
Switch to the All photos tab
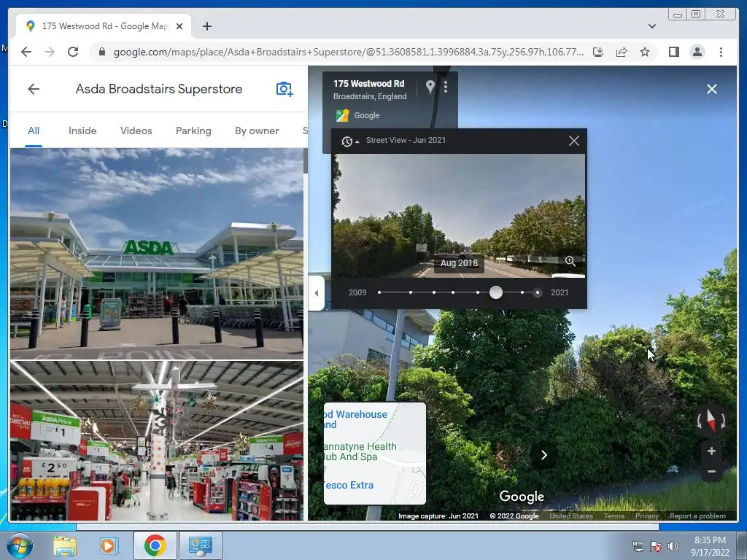[34, 131]
